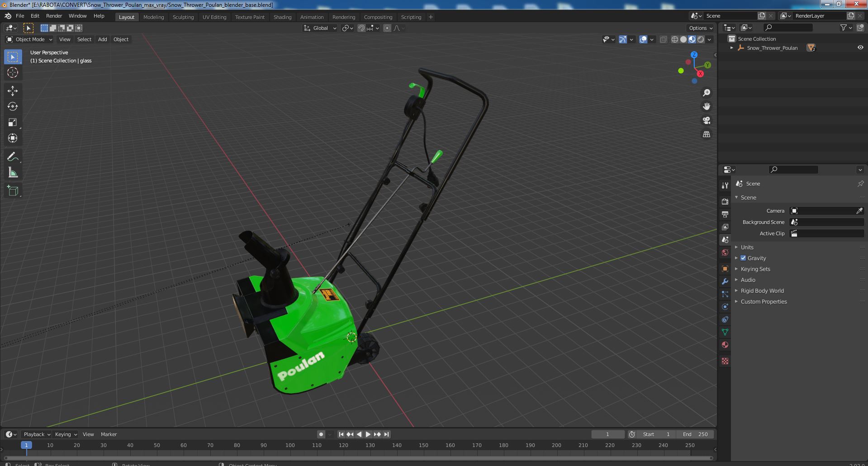This screenshot has height=466, width=868.
Task: Select the Annotate tool
Action: click(13, 157)
